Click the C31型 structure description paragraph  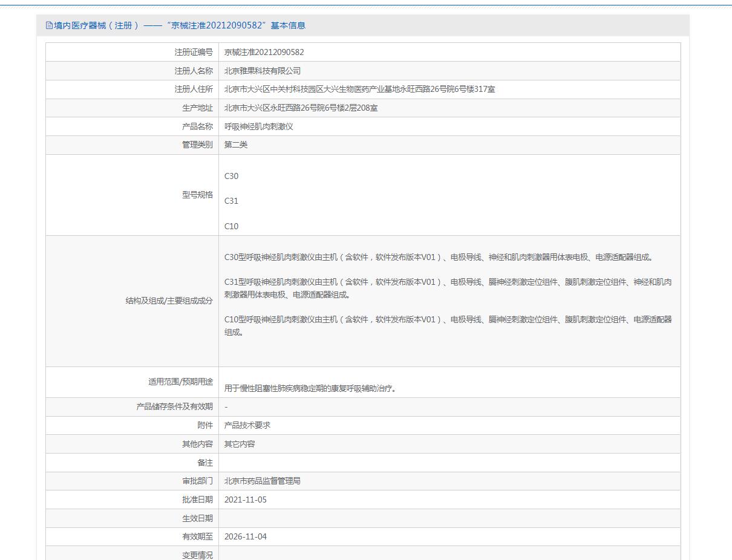[448, 288]
